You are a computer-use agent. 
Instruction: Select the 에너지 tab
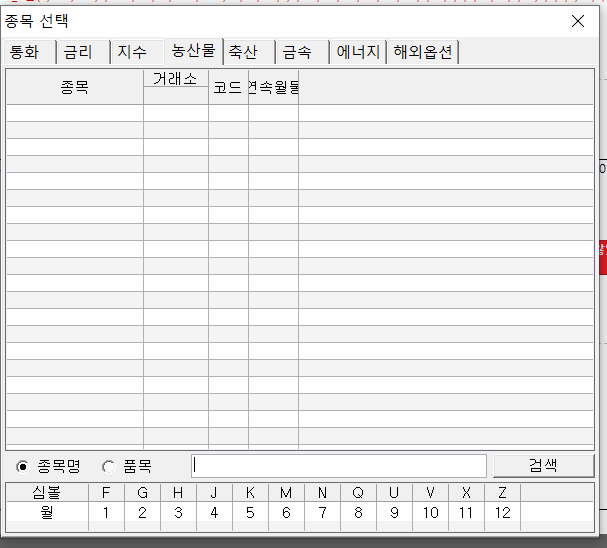[358, 52]
